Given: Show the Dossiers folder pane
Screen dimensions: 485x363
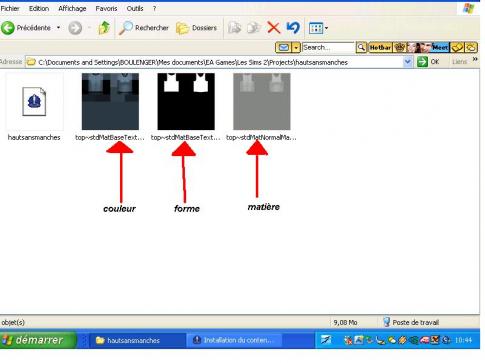Looking at the screenshot, I should click(196, 28).
